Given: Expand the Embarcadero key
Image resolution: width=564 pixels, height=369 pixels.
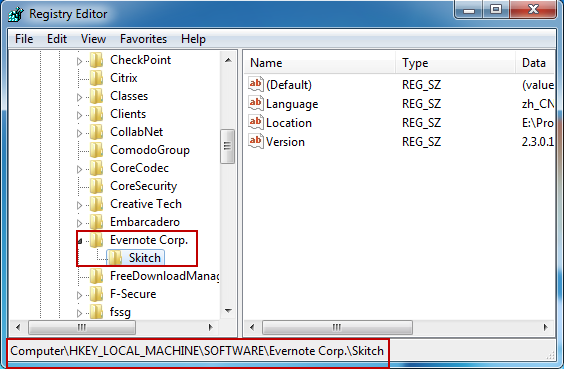Looking at the screenshot, I should [79, 223].
